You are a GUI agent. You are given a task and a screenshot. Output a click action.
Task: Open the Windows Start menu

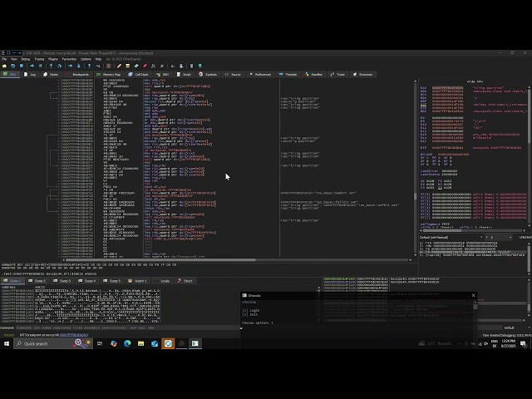tap(7, 343)
